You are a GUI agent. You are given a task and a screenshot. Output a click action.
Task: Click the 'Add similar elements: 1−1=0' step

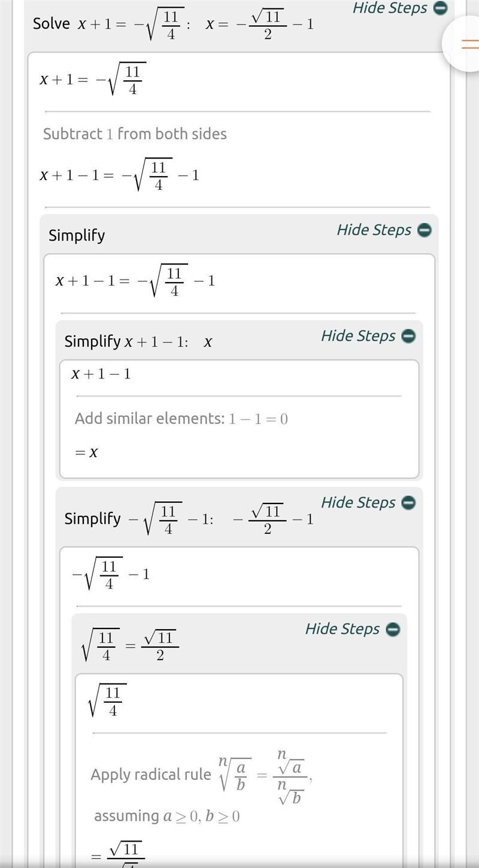181,418
